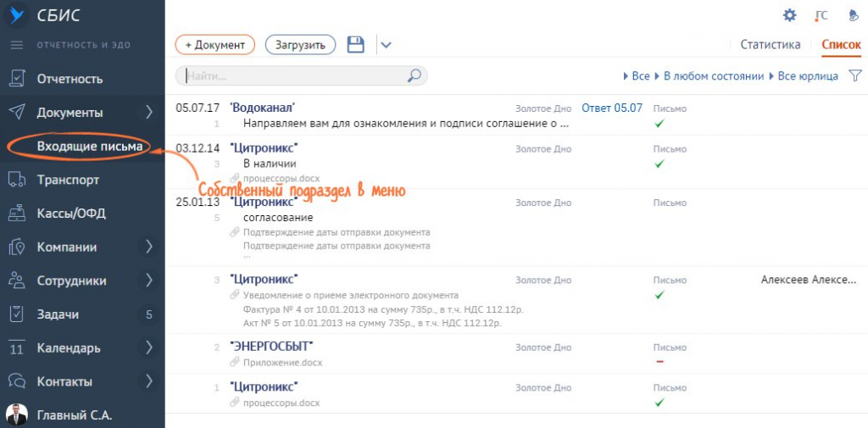Click the ОТЧЕТНОСТЬ И ЭДО header label
868x428 pixels.
(84, 45)
